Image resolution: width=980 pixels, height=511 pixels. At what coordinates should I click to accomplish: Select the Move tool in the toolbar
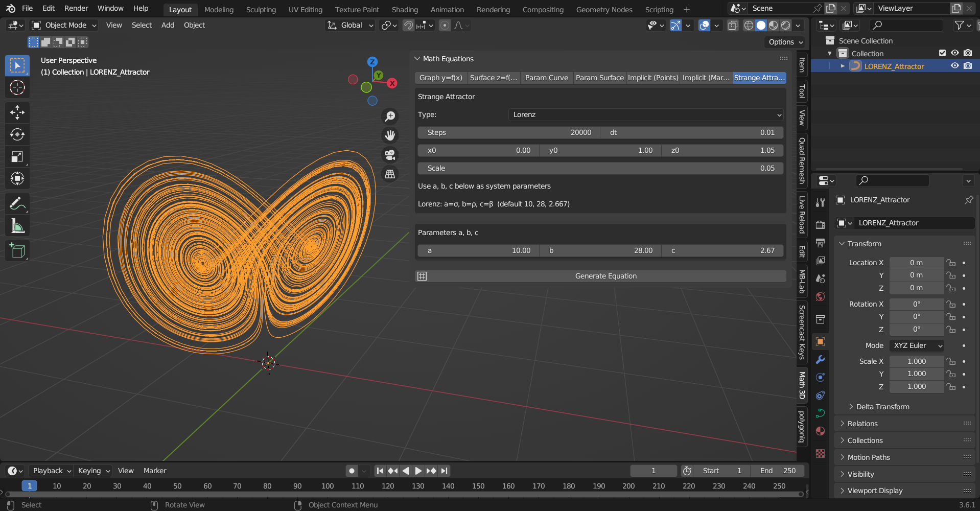(x=17, y=112)
